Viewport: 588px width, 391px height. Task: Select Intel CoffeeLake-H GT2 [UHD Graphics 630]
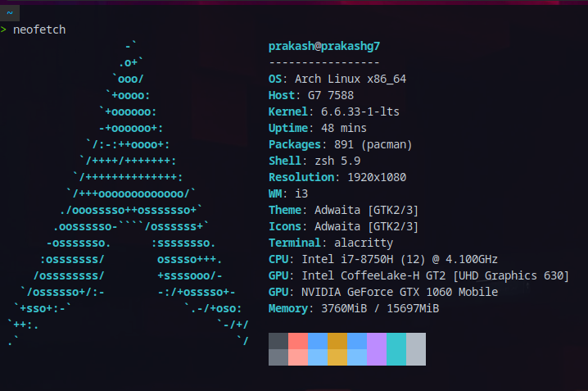(x=436, y=276)
